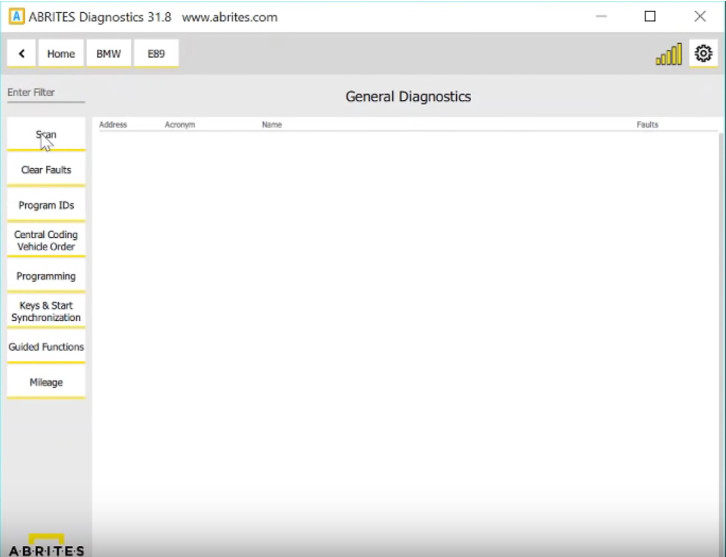Open the settings gear icon

[x=703, y=53]
